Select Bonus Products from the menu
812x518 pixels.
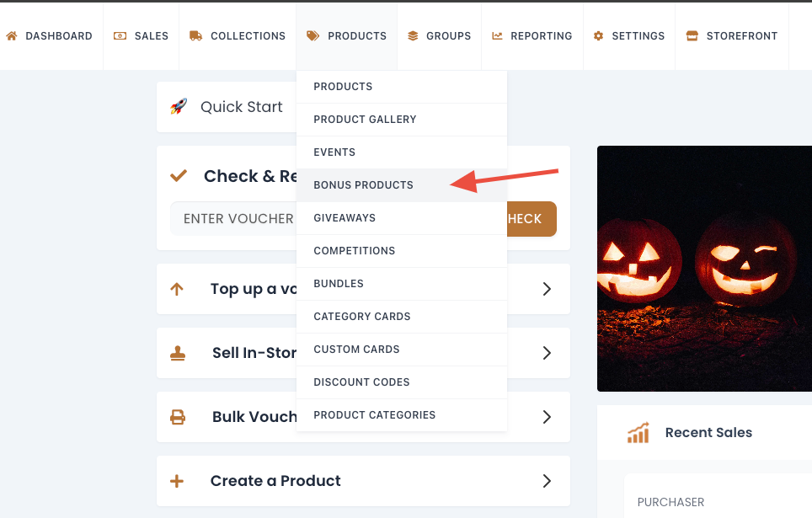pos(363,185)
